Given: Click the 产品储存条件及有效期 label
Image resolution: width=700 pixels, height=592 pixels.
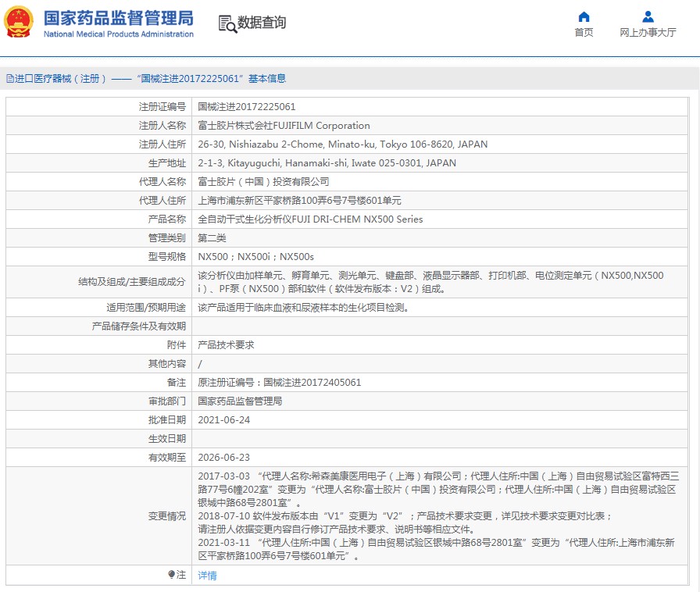Looking at the screenshot, I should coord(139,326).
